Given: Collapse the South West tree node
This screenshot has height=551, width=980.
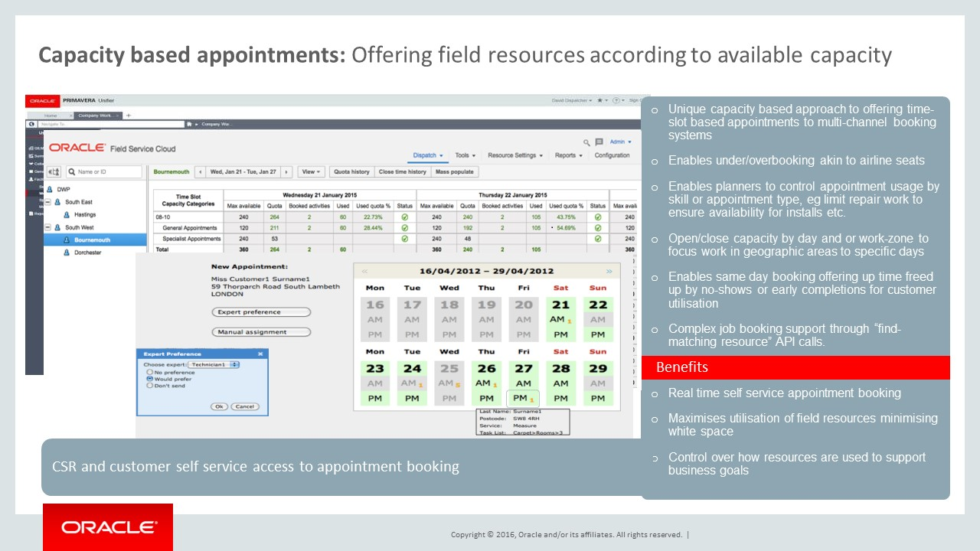Looking at the screenshot, I should 47,227.
